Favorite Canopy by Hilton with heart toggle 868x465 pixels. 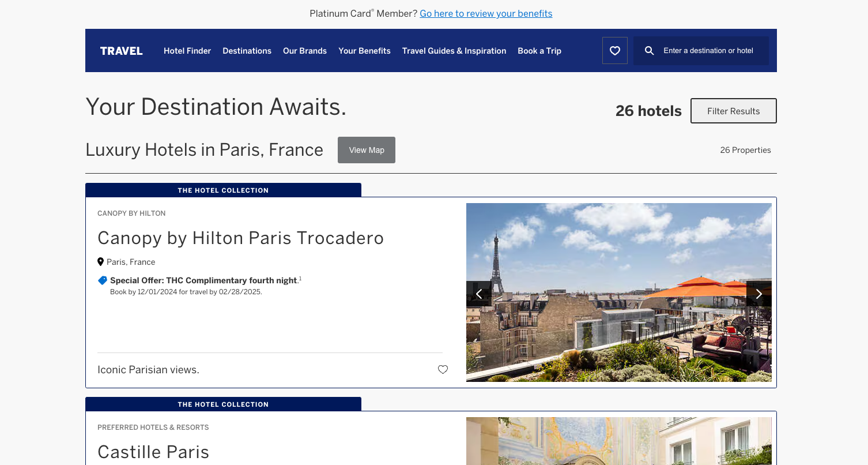(x=443, y=370)
